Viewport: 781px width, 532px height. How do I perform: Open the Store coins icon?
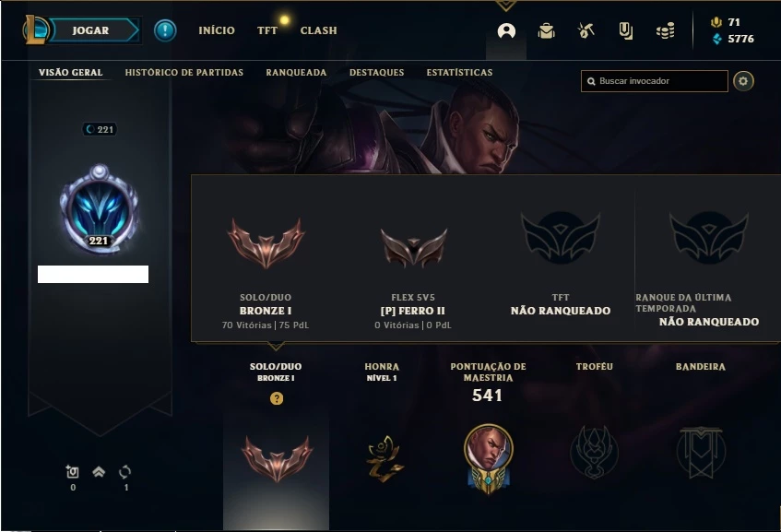coord(666,30)
